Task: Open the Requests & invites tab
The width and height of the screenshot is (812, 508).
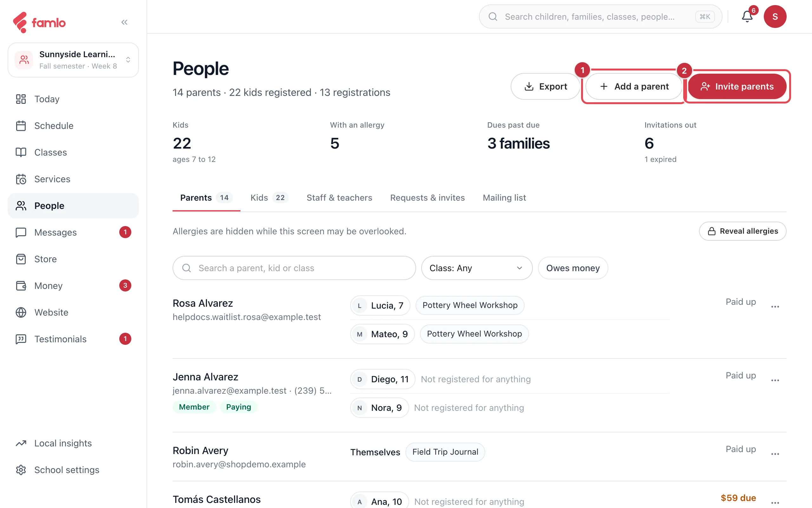Action: pos(427,197)
